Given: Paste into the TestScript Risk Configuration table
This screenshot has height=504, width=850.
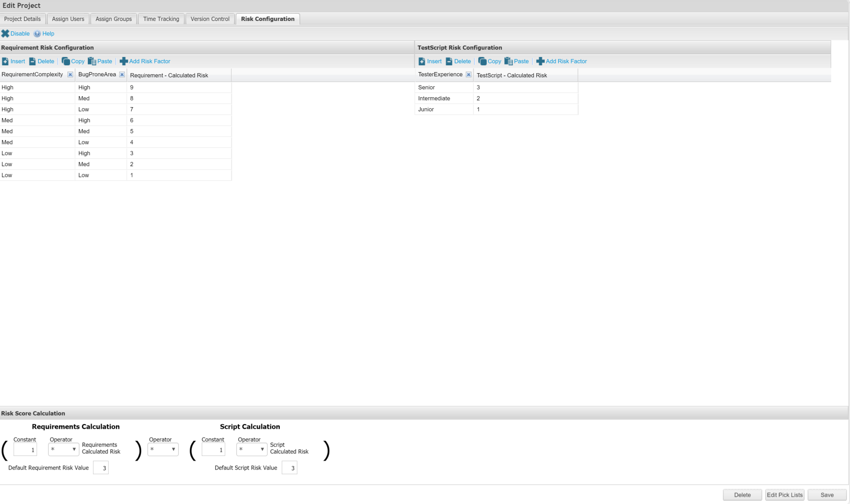Looking at the screenshot, I should pyautogui.click(x=516, y=61).
